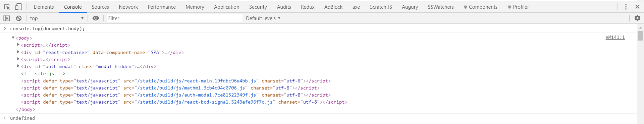Create a live expression with eye icon
The height and width of the screenshot is (124, 644).
[96, 18]
